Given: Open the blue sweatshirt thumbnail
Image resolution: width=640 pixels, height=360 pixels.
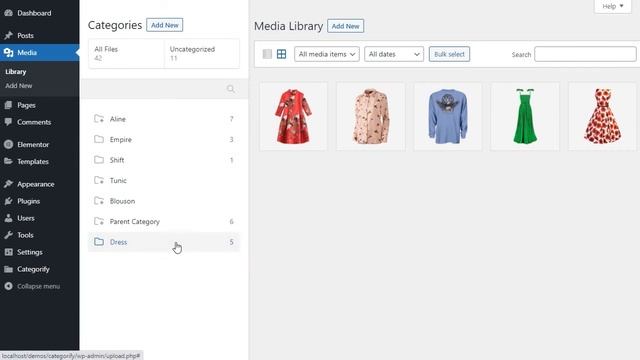Looking at the screenshot, I should click(x=448, y=116).
